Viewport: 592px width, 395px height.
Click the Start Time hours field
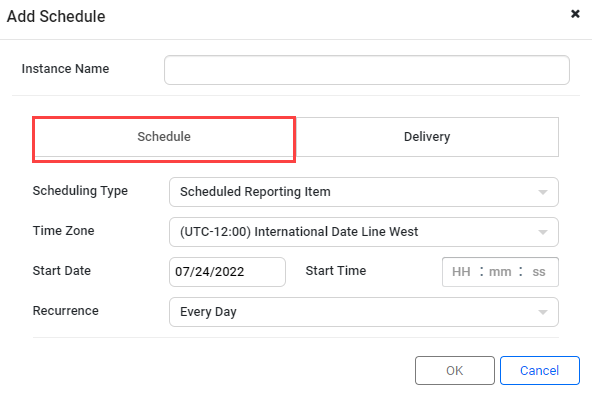pyautogui.click(x=461, y=272)
